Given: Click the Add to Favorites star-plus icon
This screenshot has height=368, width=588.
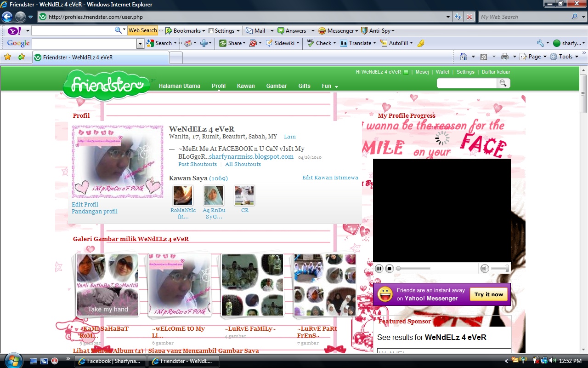Looking at the screenshot, I should point(22,57).
